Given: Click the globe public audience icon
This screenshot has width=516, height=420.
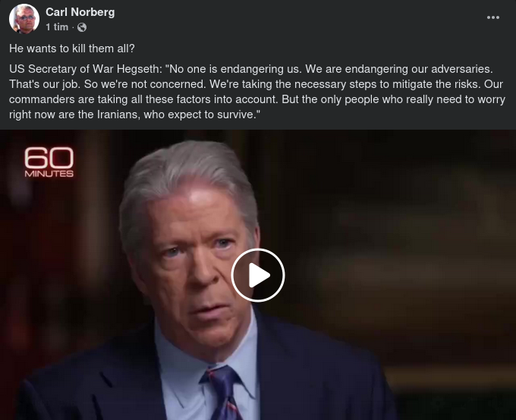Looking at the screenshot, I should pyautogui.click(x=82, y=27).
